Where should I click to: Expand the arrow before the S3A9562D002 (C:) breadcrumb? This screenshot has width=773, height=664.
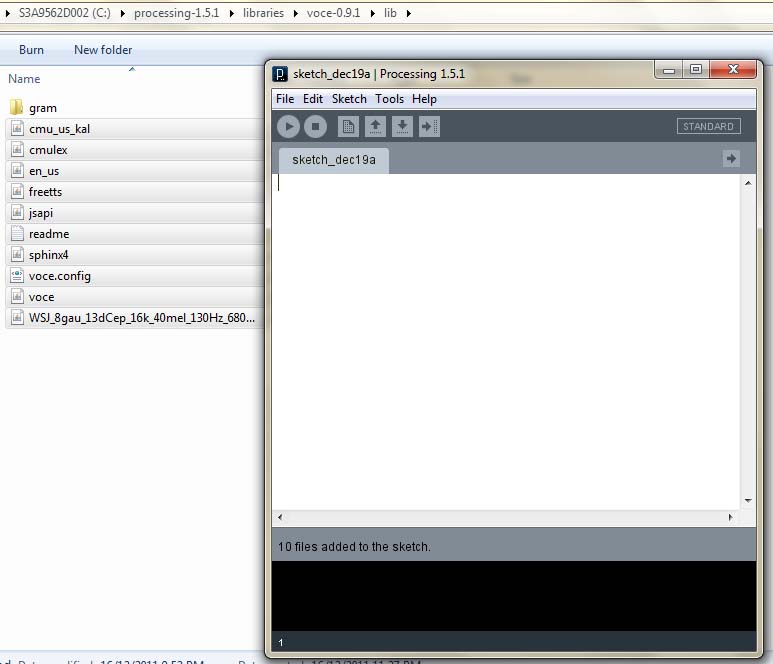point(7,13)
